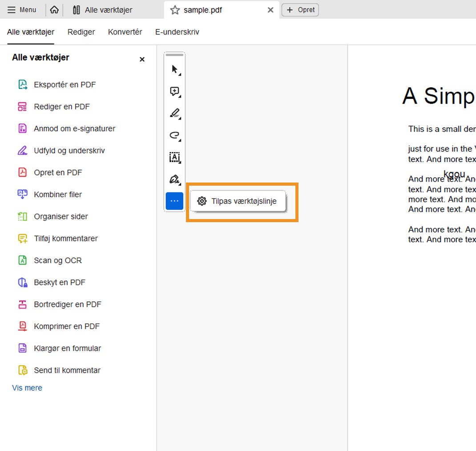The image size is (476, 451).
Task: Pick the highlighter pen tool
Action: coord(175,114)
